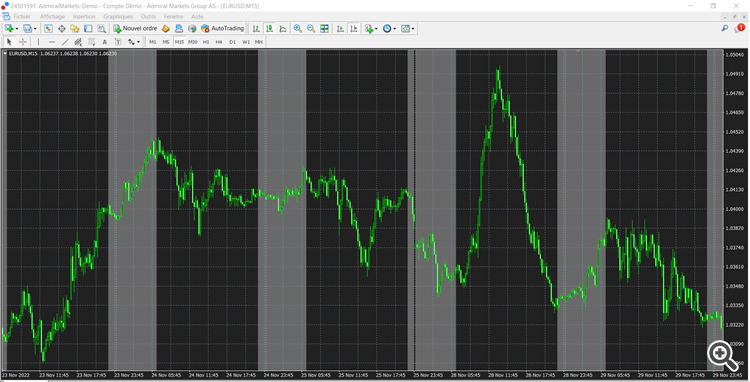The width and height of the screenshot is (750, 382).
Task: Toggle chart shift icon
Action: [353, 29]
